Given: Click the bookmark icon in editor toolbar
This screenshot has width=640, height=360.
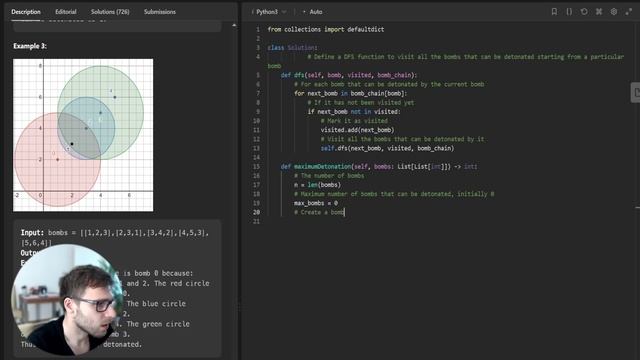Looking at the screenshot, I should click(x=554, y=12).
